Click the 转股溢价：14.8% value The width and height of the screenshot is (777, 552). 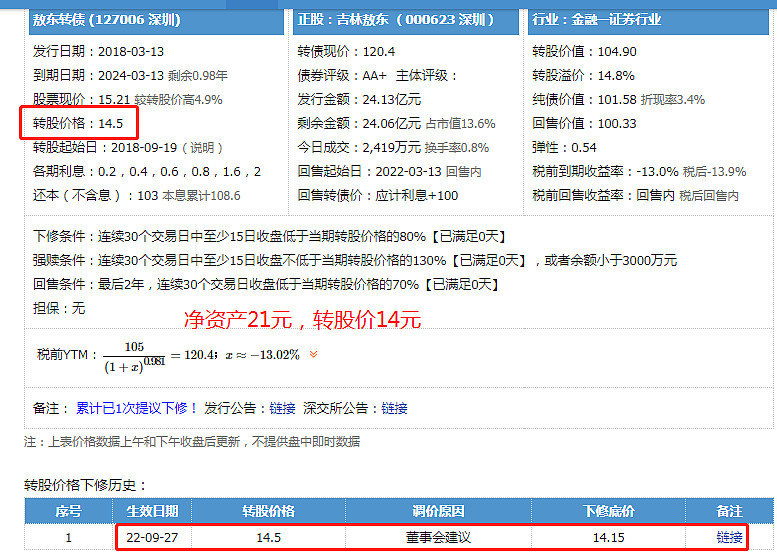pos(616,75)
